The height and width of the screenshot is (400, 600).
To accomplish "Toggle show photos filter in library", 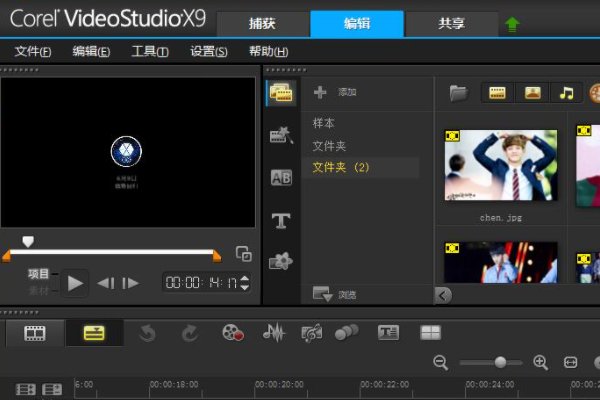I will (x=532, y=93).
